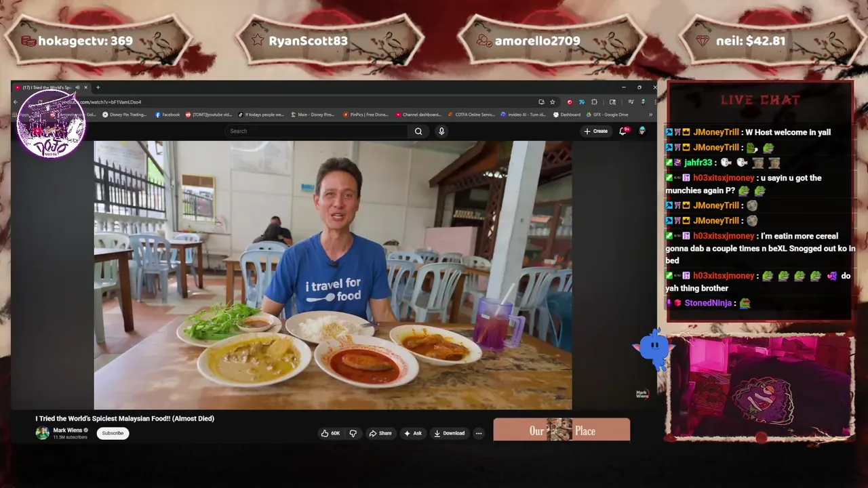This screenshot has width=868, height=488.
Task: Open the Extensions puzzle icon
Action: tap(594, 102)
